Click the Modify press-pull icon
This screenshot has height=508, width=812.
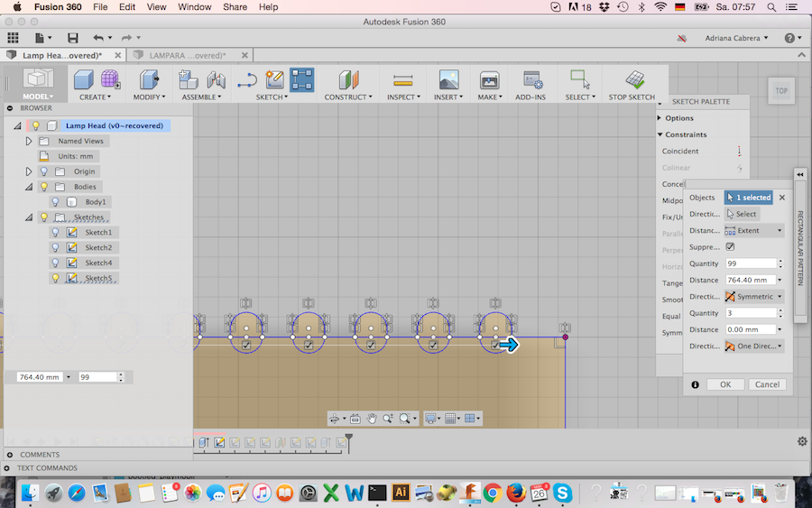[x=149, y=79]
